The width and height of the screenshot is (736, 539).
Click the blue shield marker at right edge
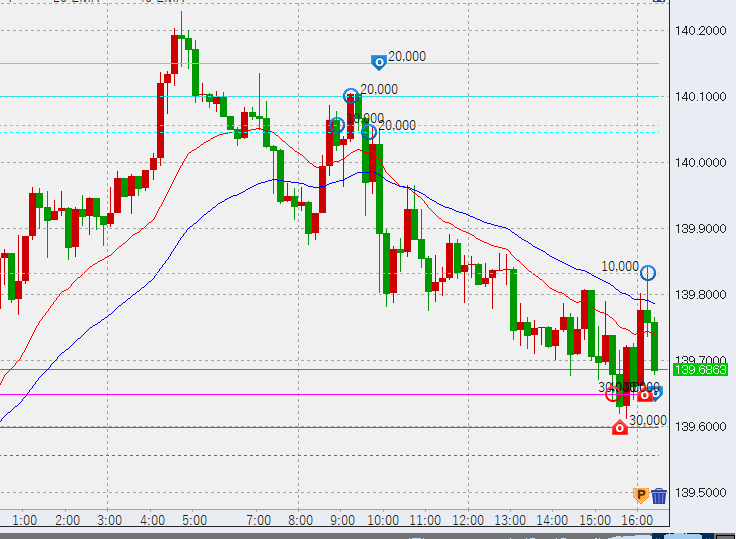point(657,393)
